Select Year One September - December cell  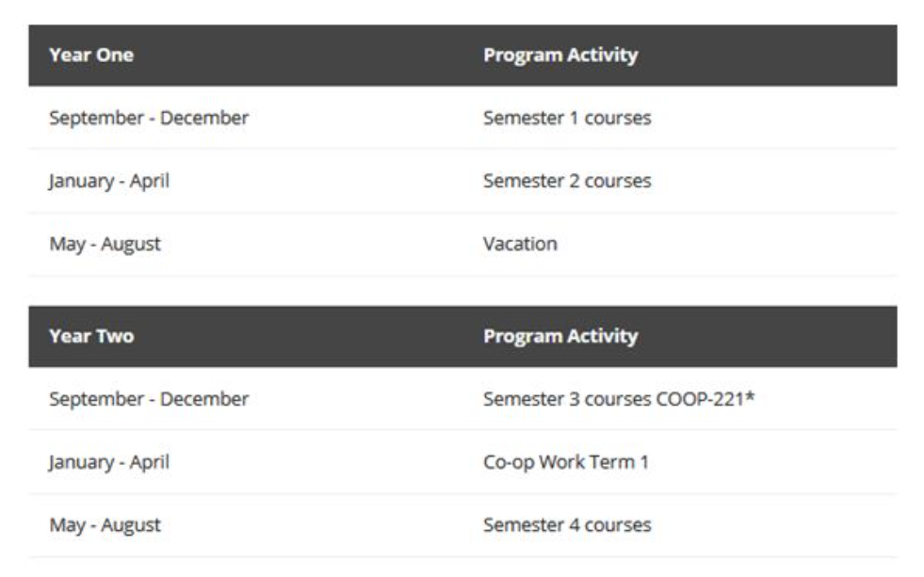coord(149,119)
